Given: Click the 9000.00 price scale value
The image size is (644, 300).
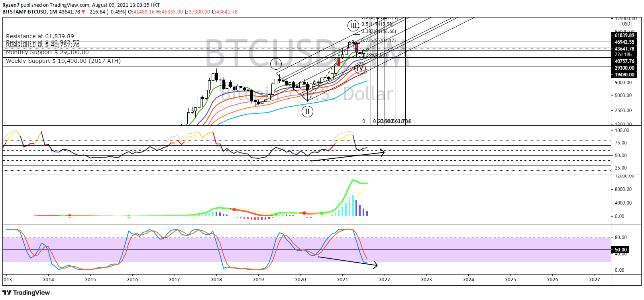Looking at the screenshot, I should [623, 83].
